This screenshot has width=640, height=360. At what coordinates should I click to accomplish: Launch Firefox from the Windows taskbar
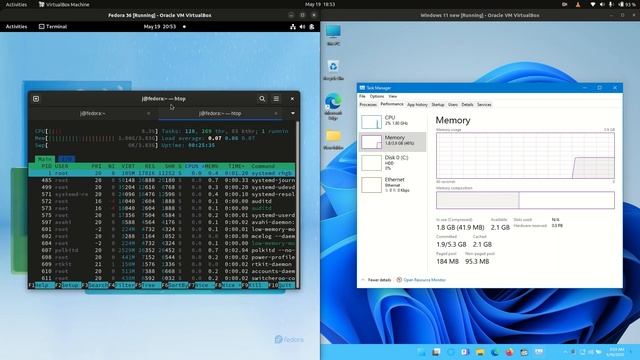[x=509, y=352]
